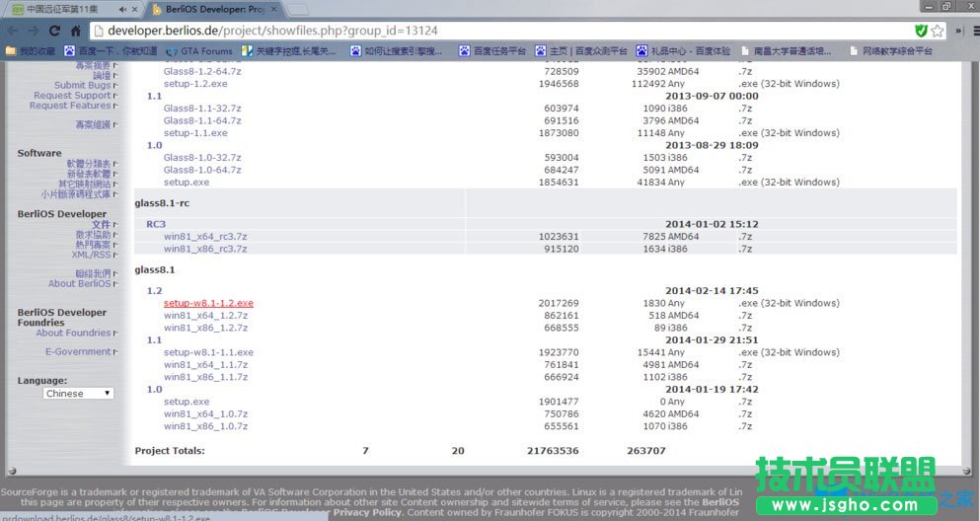Bookmark this page with the star icon

coord(937,31)
